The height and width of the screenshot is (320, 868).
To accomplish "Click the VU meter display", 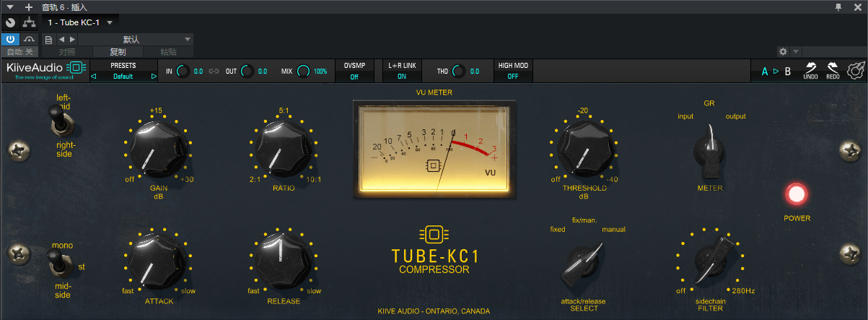I will point(434,150).
